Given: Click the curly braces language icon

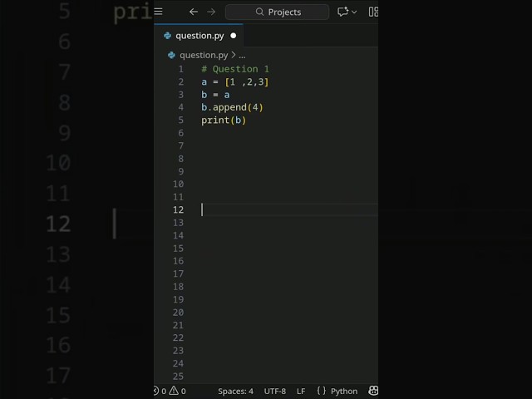Looking at the screenshot, I should 322,391.
